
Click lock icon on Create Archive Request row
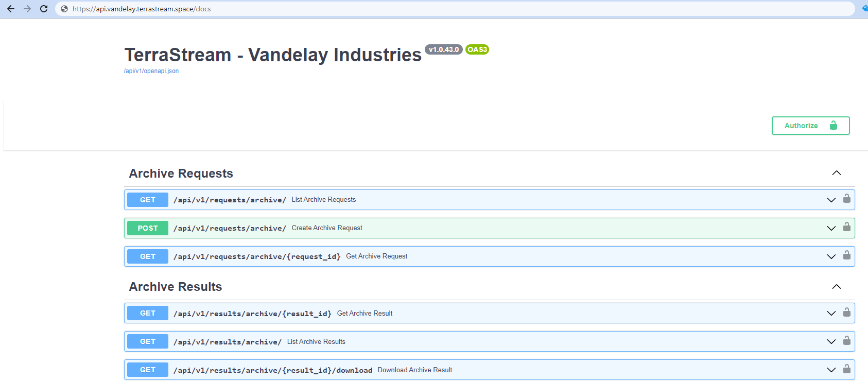click(847, 227)
